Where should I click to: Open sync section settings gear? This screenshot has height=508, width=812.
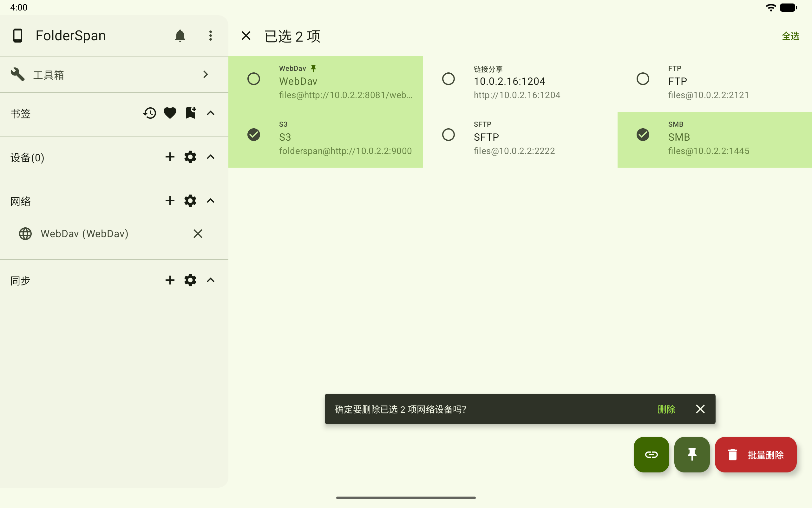click(x=190, y=280)
